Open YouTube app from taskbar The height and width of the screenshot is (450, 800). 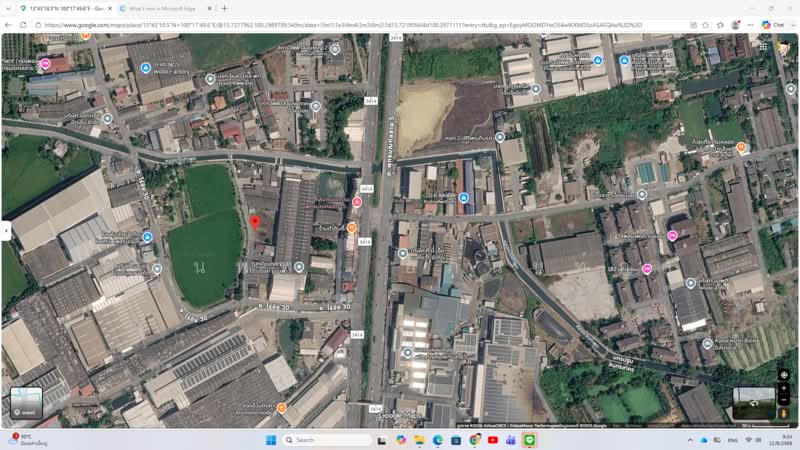(493, 440)
